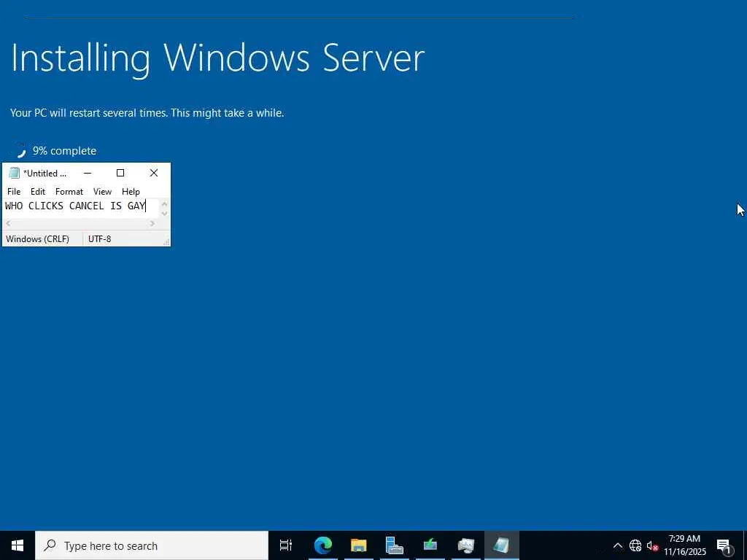Click the search magnifier icon on the taskbar
747x560 pixels.
pyautogui.click(x=50, y=545)
